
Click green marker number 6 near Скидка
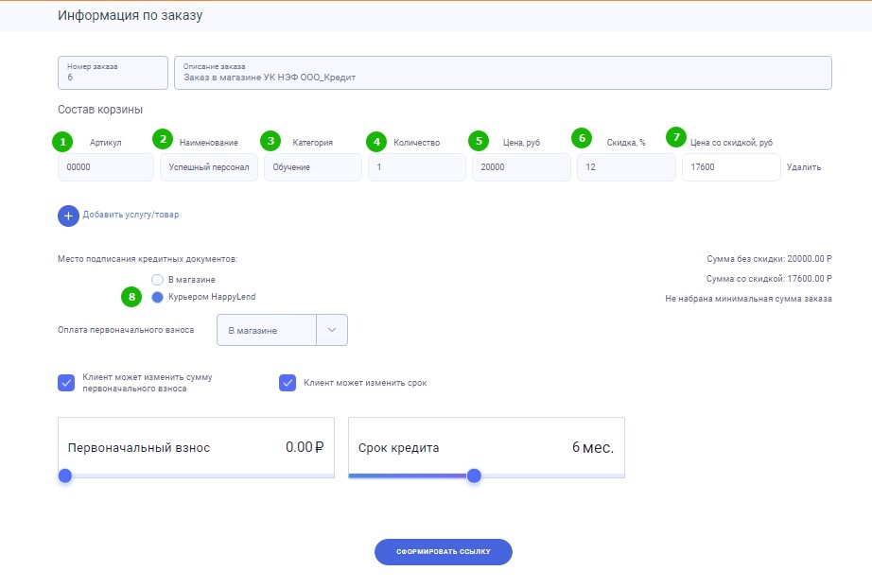pos(582,138)
